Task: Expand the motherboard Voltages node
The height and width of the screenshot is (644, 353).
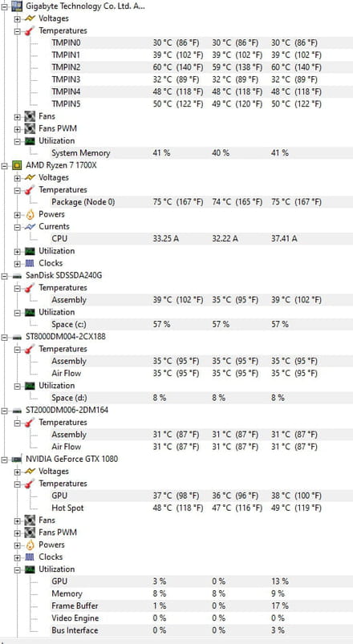Action: [x=18, y=18]
